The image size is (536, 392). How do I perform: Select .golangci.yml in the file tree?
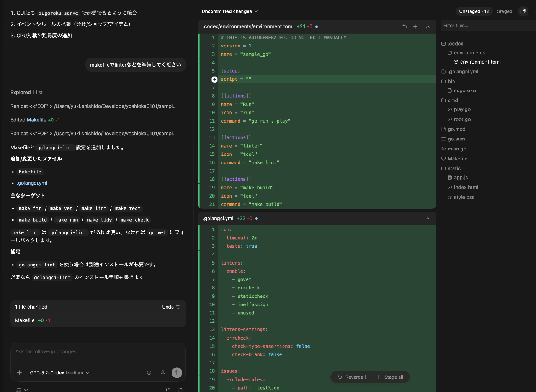[460, 72]
